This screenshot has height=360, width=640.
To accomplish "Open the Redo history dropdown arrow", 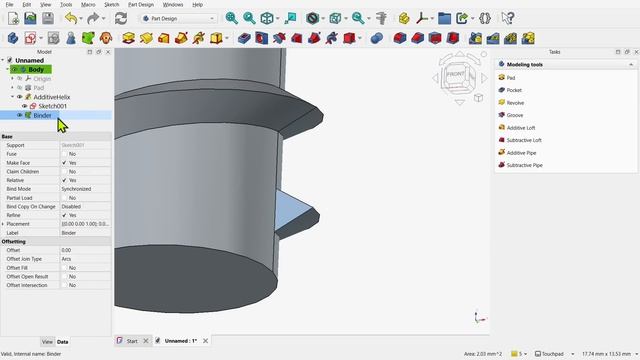I will tap(103, 18).
